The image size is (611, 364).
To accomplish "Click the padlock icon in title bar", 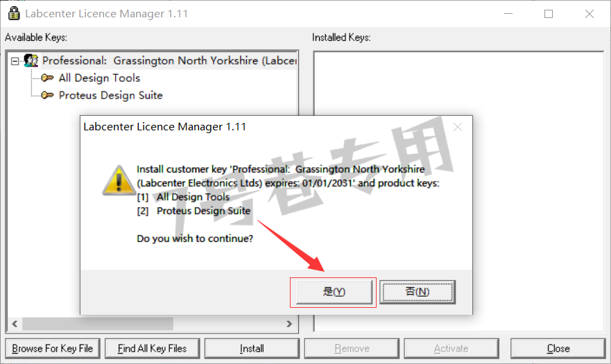I will click(x=14, y=13).
